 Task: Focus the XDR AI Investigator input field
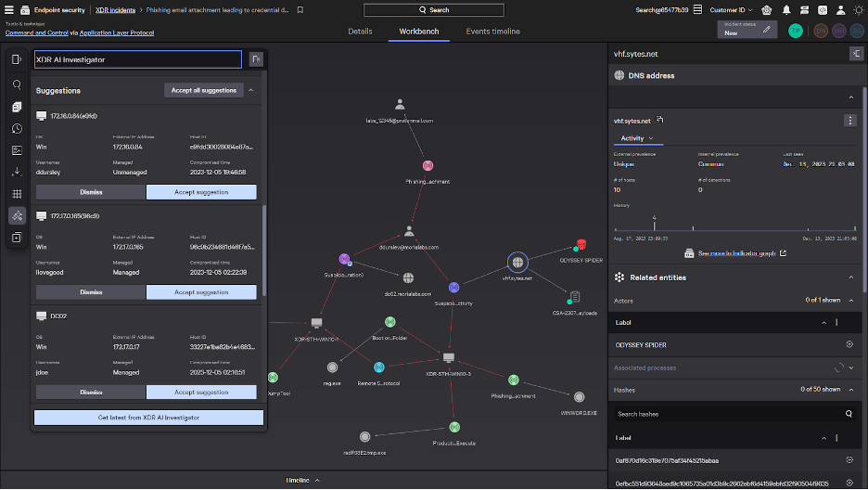[138, 59]
